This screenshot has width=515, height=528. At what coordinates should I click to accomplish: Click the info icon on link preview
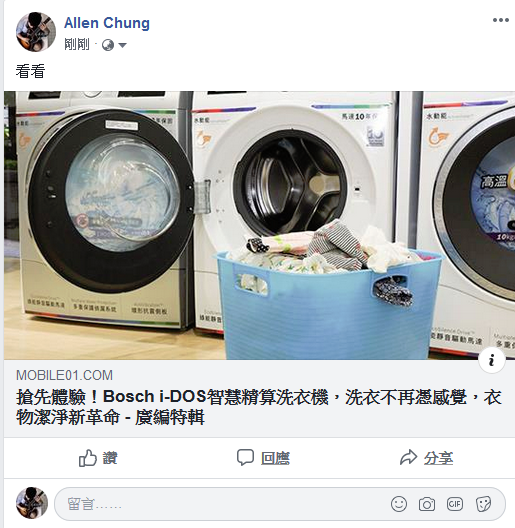click(x=491, y=360)
